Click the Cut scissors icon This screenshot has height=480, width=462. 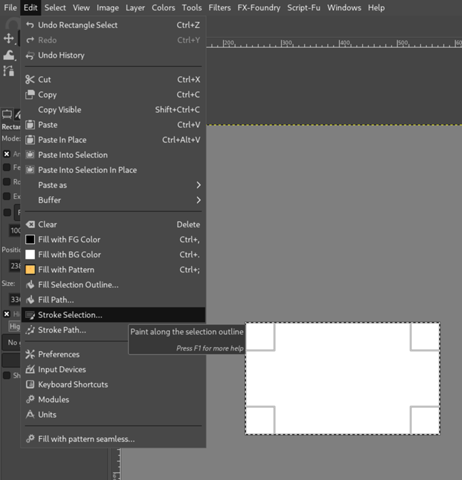(30, 80)
